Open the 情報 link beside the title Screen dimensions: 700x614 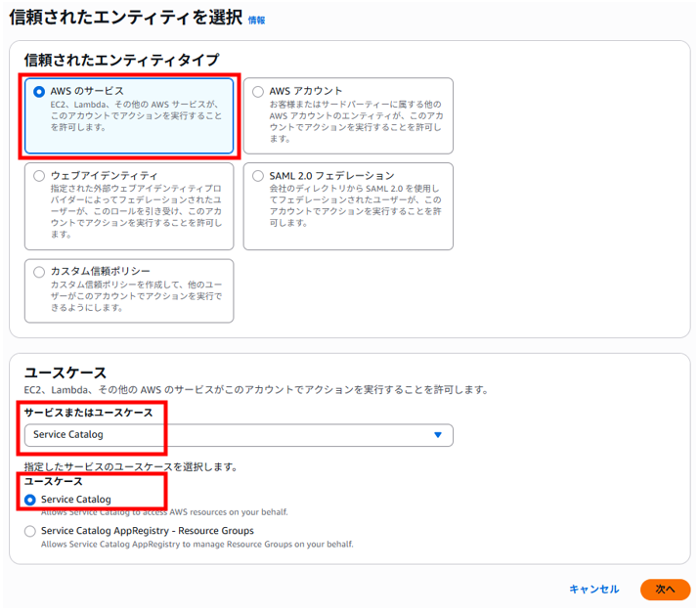click(x=257, y=21)
